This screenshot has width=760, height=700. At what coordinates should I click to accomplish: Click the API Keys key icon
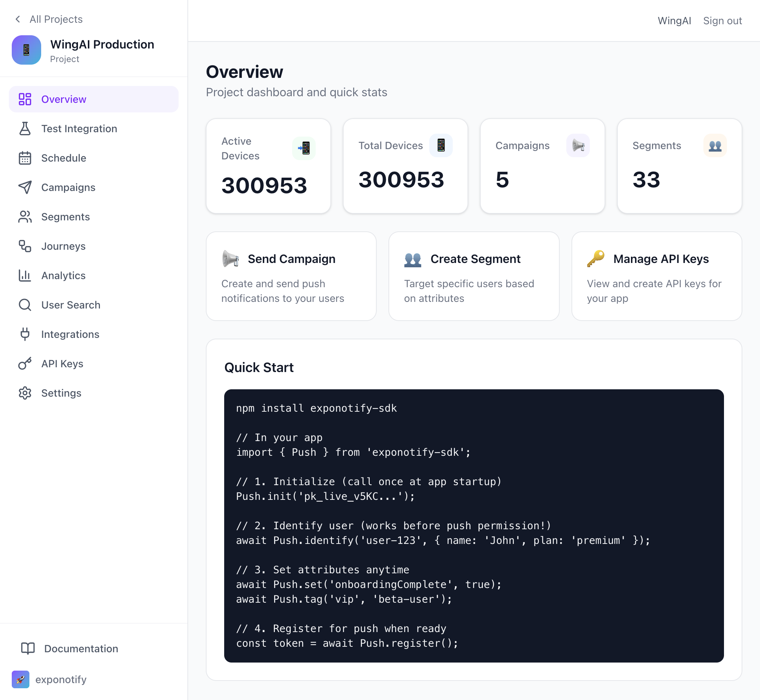tap(25, 363)
